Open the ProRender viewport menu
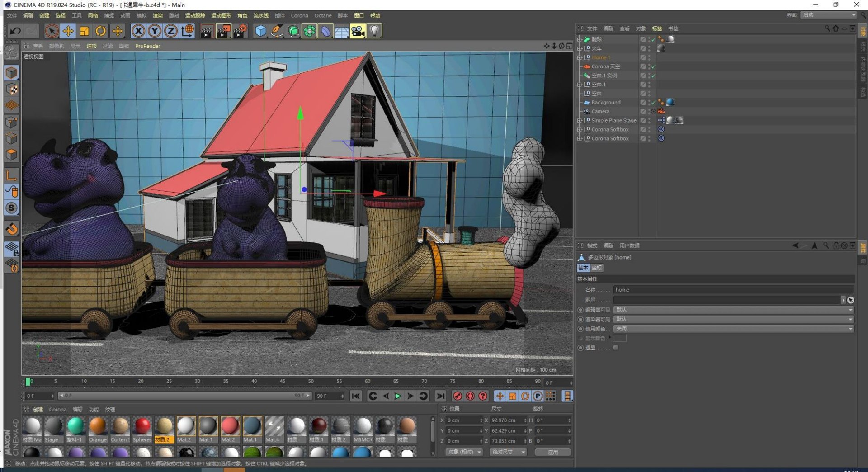Viewport: 868px width, 472px height. tap(147, 46)
